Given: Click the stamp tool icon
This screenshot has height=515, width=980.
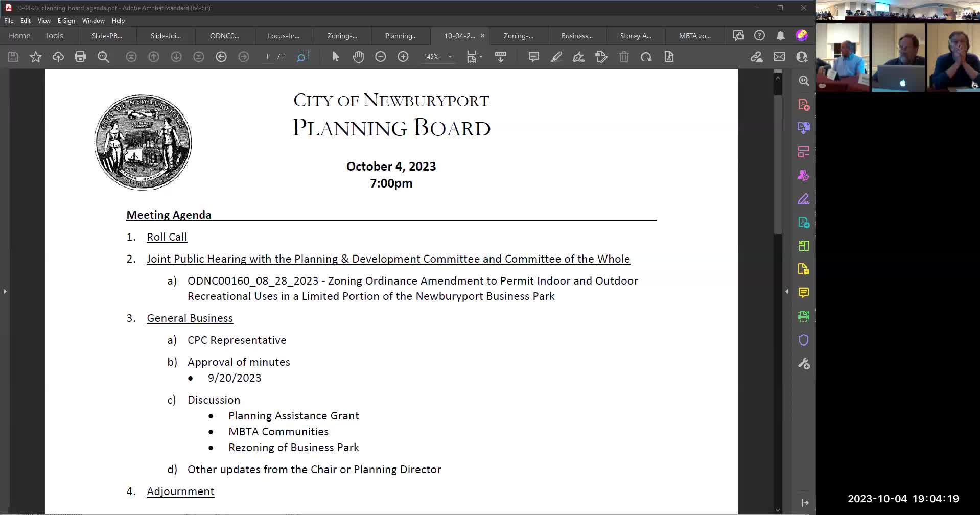Looking at the screenshot, I should [x=601, y=57].
